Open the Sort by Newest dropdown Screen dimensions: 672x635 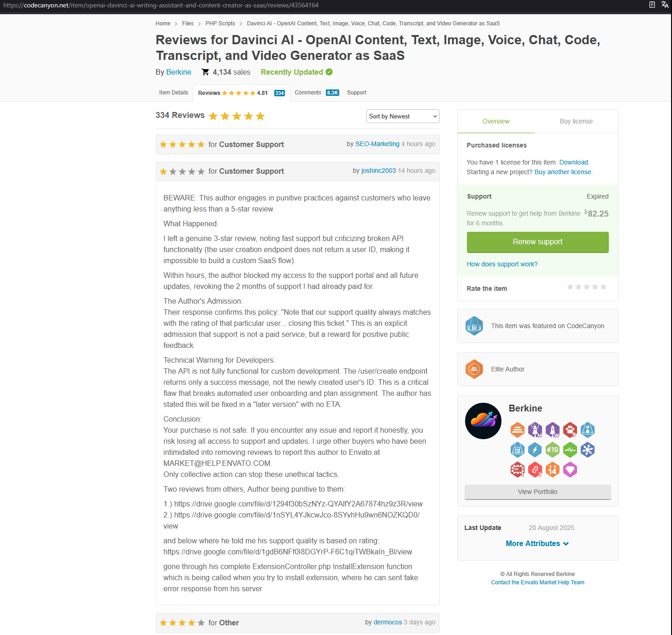403,116
